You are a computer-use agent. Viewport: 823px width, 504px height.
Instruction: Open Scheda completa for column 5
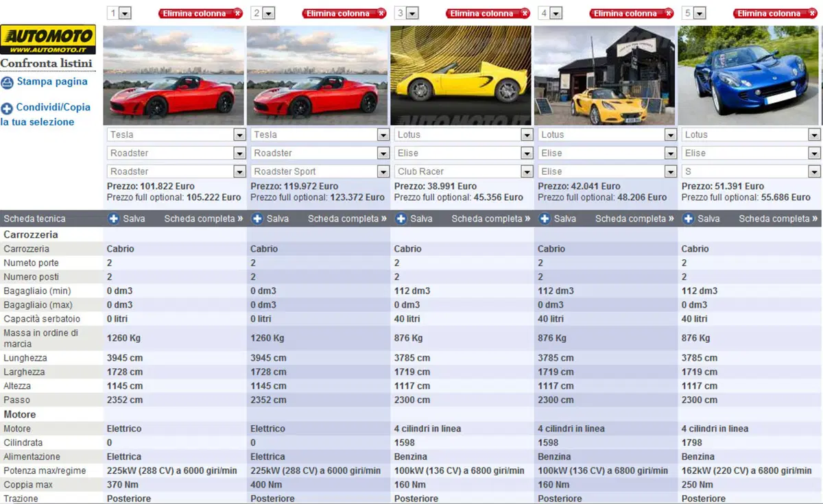[778, 219]
